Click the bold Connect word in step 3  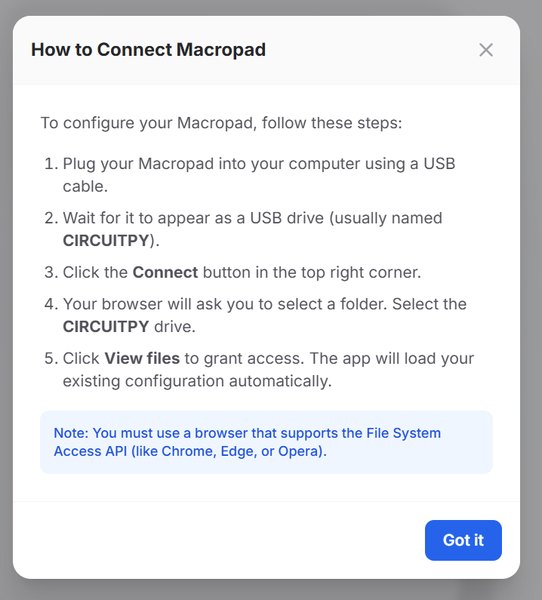(x=165, y=272)
